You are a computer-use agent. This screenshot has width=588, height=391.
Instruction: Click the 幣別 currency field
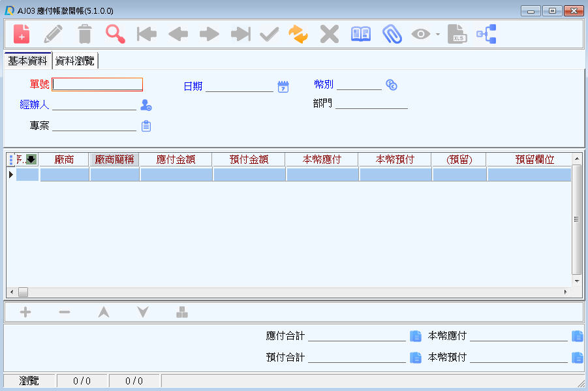(359, 84)
